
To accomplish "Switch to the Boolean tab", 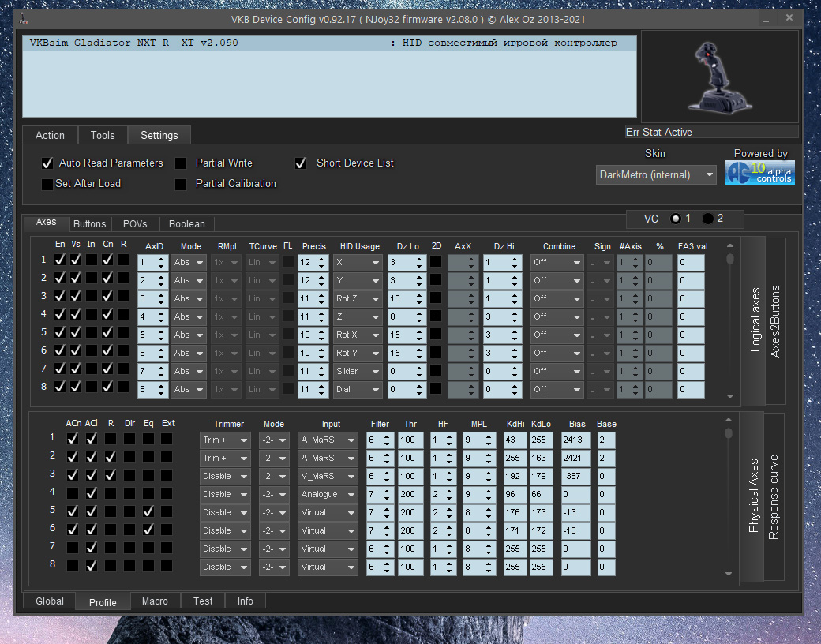I will [x=187, y=223].
